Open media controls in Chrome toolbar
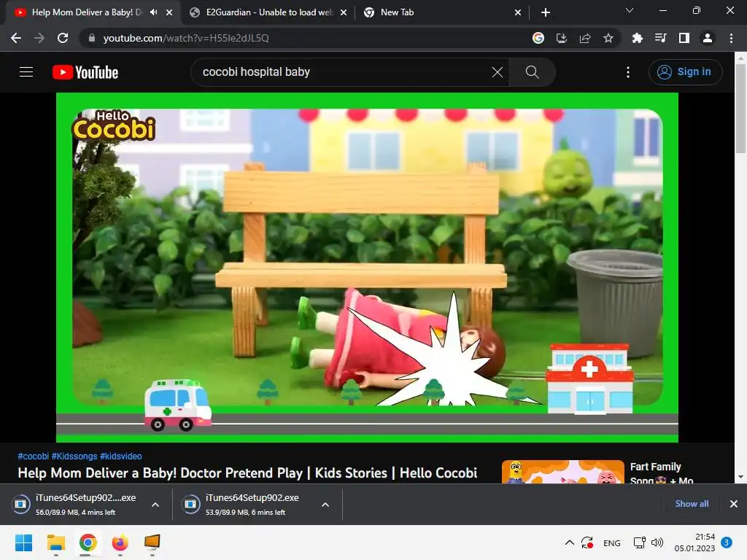Viewport: 747px width, 560px height. click(x=660, y=38)
